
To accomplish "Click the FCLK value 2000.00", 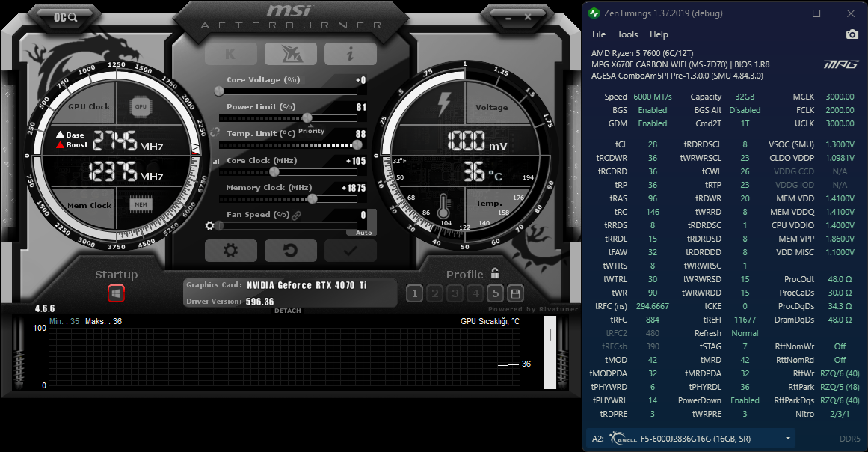I will pos(840,110).
